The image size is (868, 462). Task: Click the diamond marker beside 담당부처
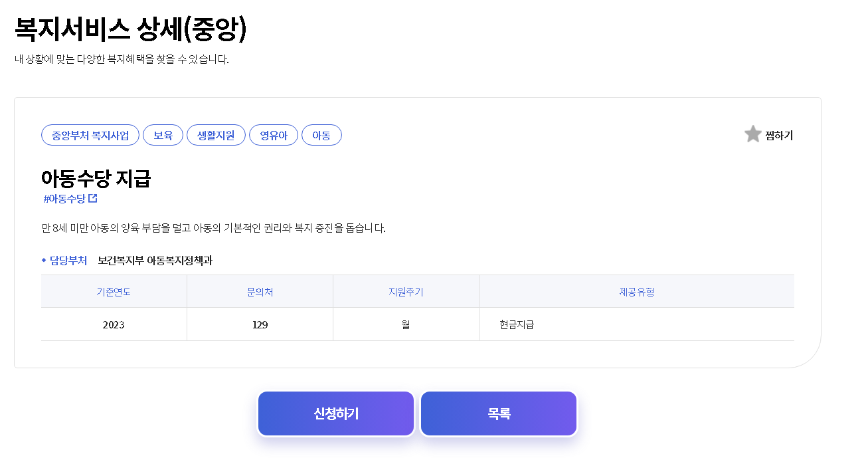pyautogui.click(x=43, y=261)
